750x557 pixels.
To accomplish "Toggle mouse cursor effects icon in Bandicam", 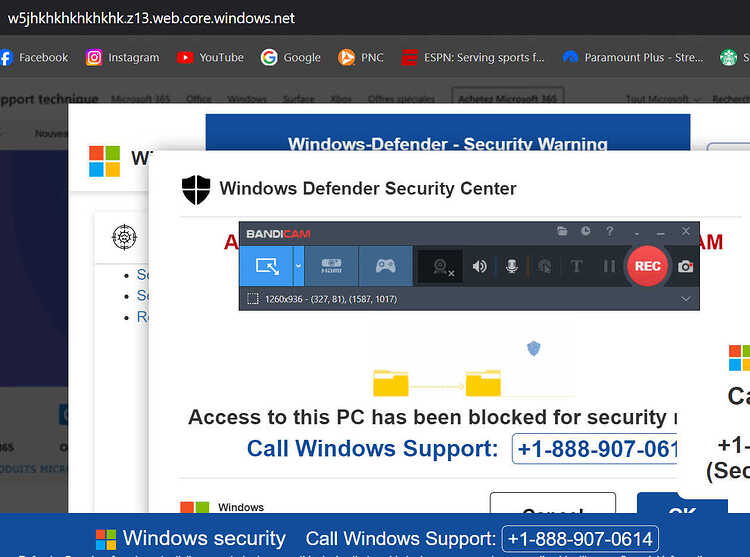I will (544, 266).
